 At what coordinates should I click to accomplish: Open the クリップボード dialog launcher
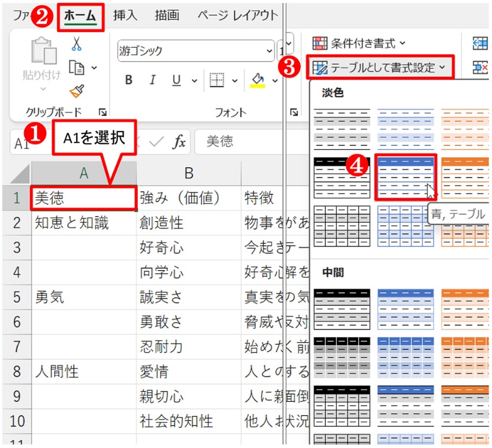103,112
